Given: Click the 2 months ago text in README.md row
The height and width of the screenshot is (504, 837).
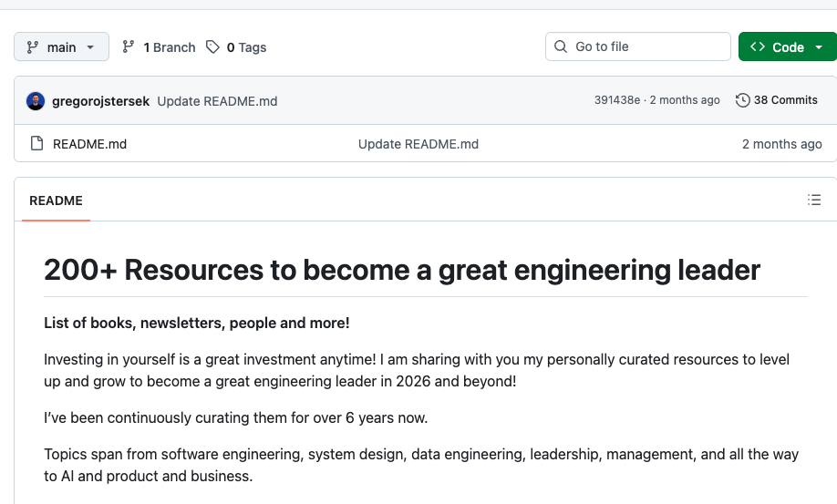Looking at the screenshot, I should coord(782,144).
